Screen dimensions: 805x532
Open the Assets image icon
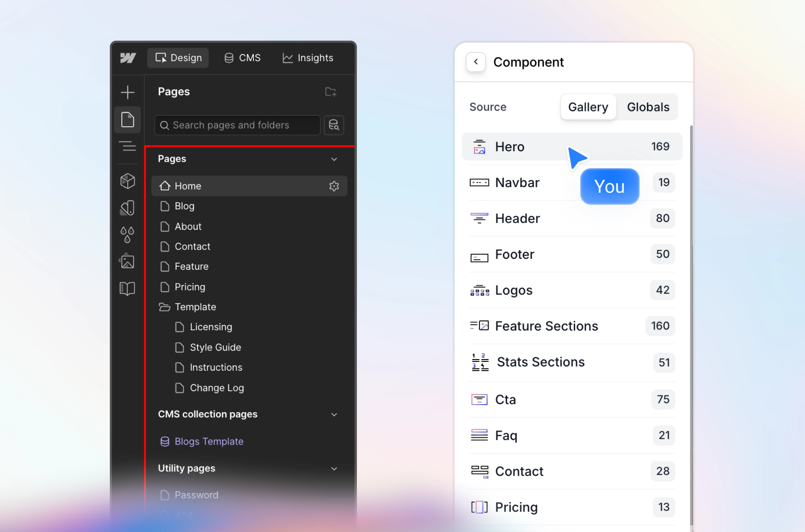(128, 262)
